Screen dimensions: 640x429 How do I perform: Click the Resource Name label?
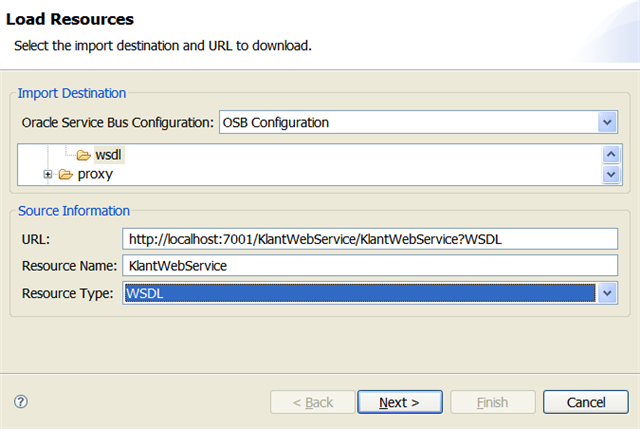67,265
